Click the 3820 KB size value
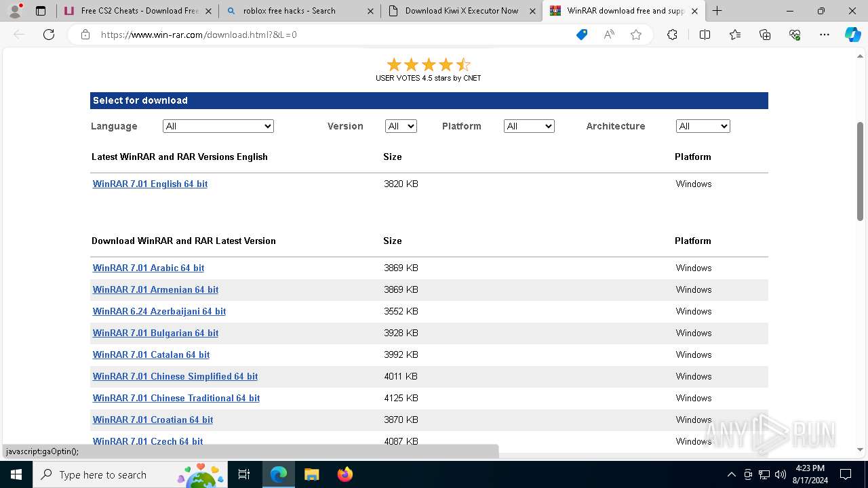 click(401, 184)
